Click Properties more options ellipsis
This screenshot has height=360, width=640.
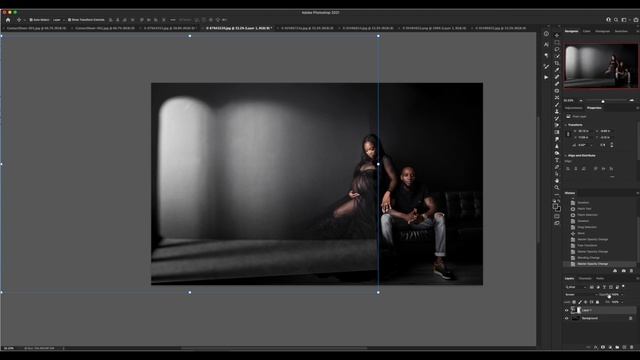click(x=612, y=176)
